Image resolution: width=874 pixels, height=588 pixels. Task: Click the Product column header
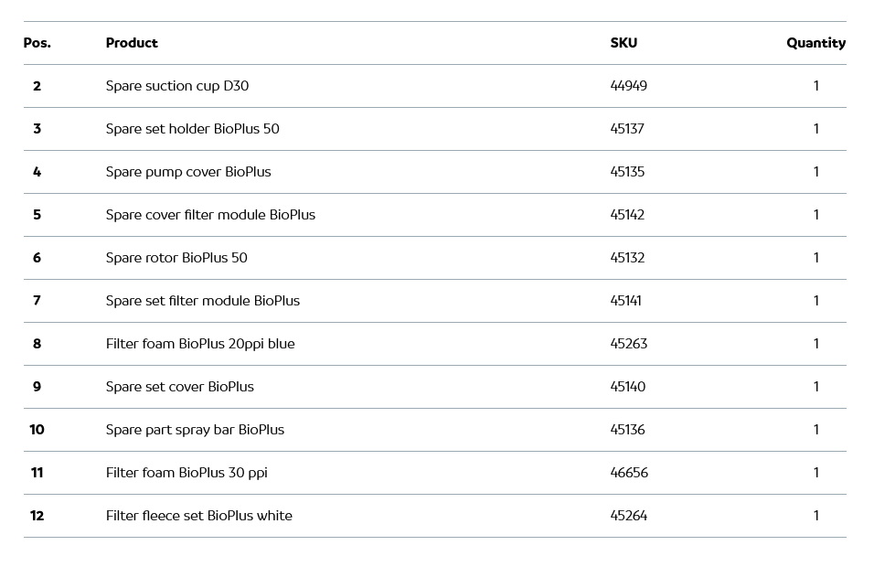tap(132, 43)
